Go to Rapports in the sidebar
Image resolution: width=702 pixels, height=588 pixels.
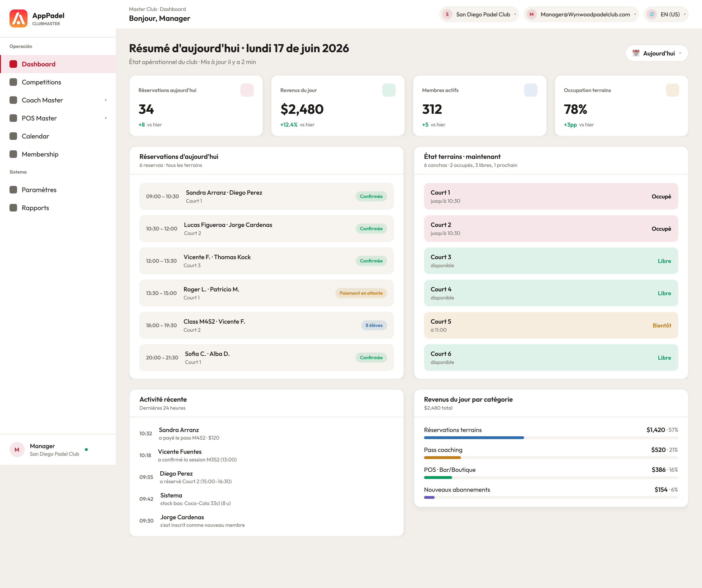(x=58, y=208)
